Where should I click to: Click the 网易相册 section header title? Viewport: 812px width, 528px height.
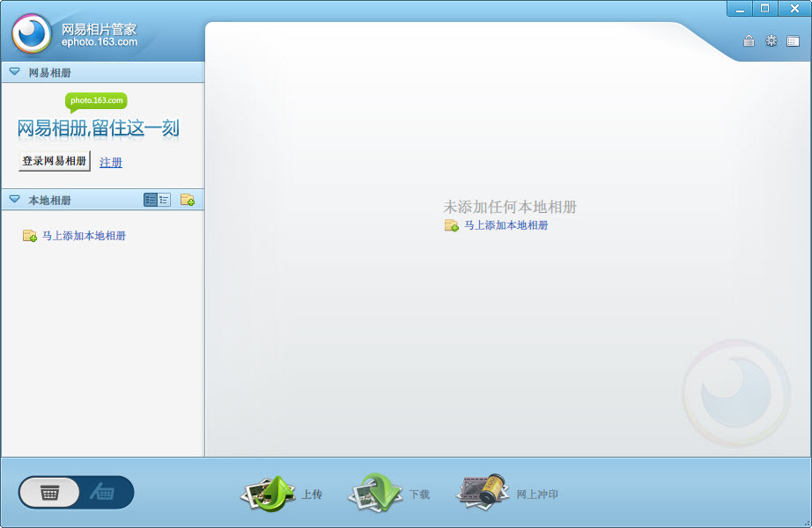tap(49, 72)
